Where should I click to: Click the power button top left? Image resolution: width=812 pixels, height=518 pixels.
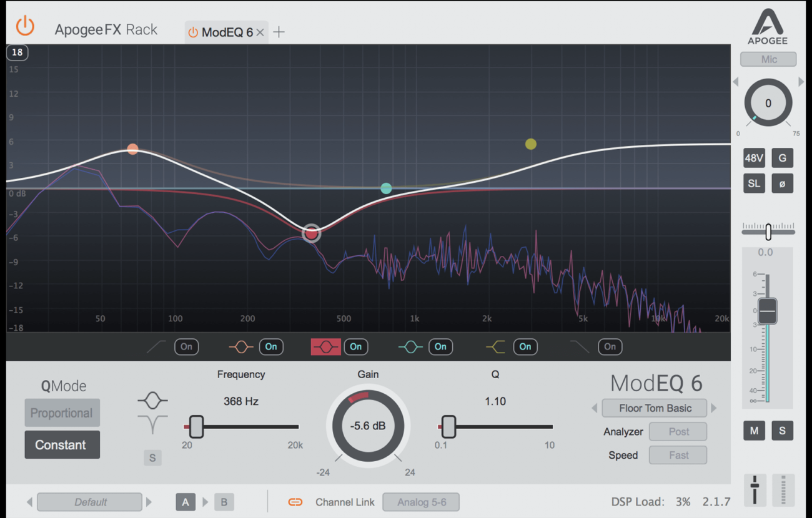(25, 27)
